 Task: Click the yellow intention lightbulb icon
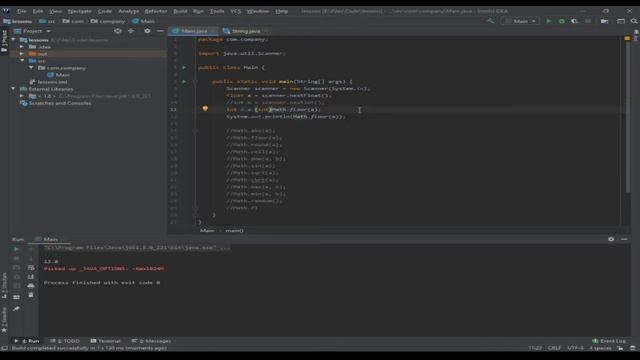(x=205, y=109)
